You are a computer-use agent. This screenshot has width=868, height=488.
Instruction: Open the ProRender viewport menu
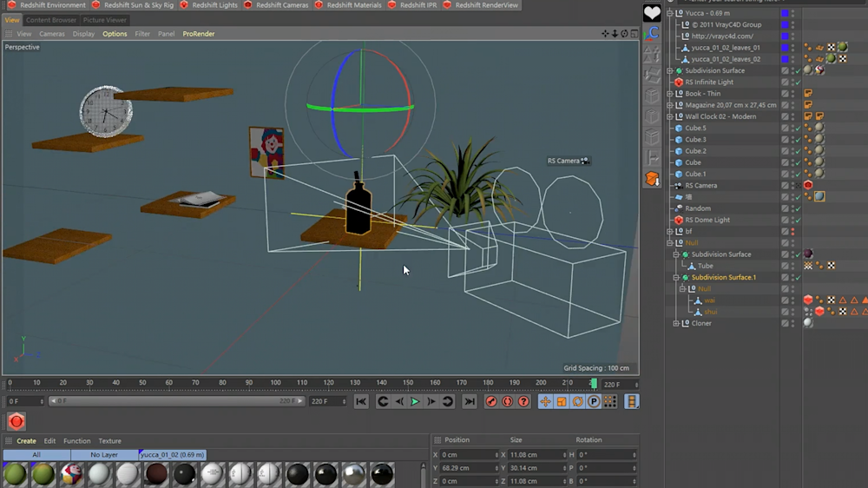tap(198, 34)
